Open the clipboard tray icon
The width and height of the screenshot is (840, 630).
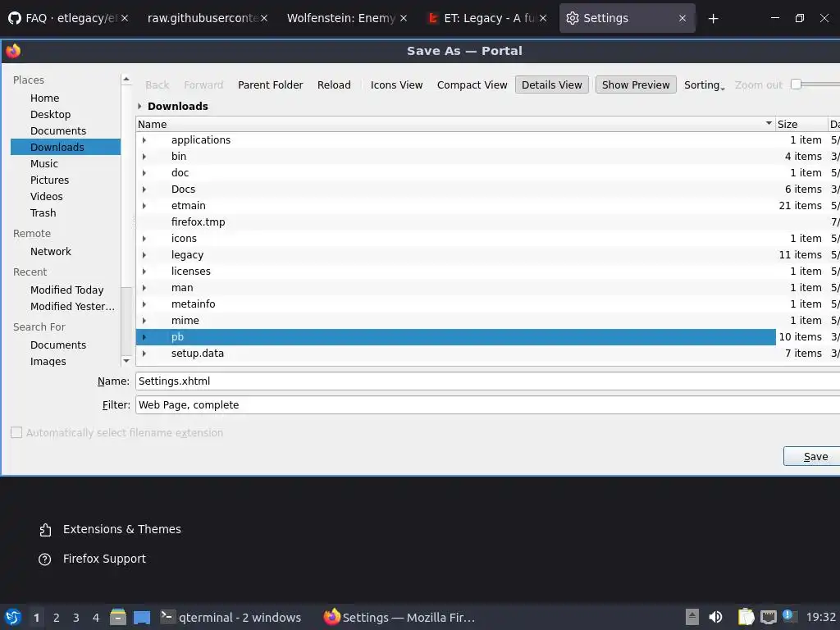[x=746, y=617]
